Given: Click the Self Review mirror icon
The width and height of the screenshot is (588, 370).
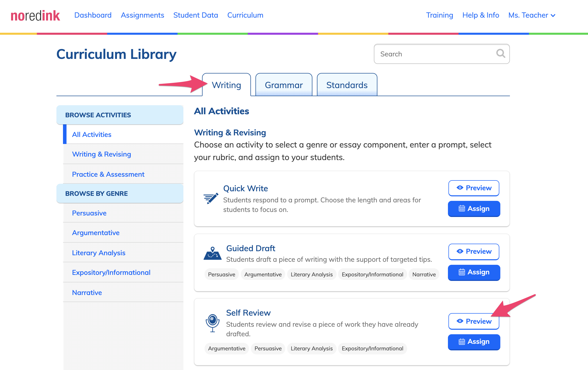Looking at the screenshot, I should pos(213,323).
